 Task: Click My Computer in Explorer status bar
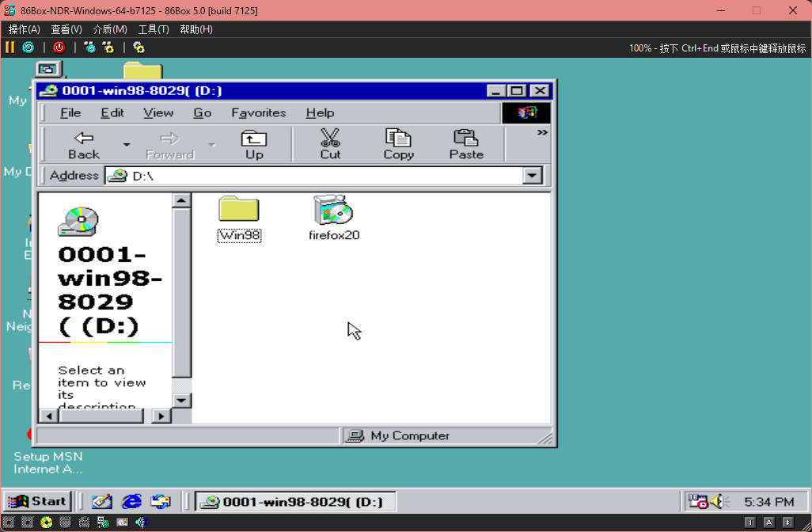[398, 435]
